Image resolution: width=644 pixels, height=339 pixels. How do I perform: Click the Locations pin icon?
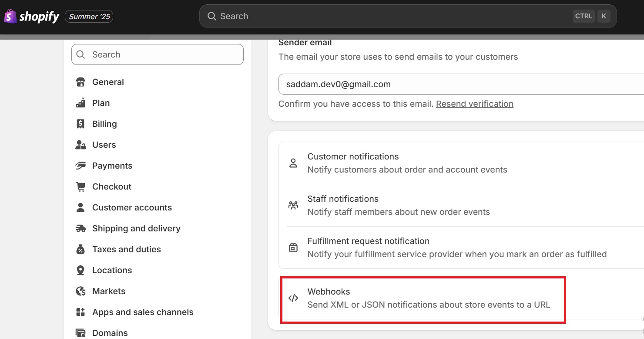click(x=80, y=270)
